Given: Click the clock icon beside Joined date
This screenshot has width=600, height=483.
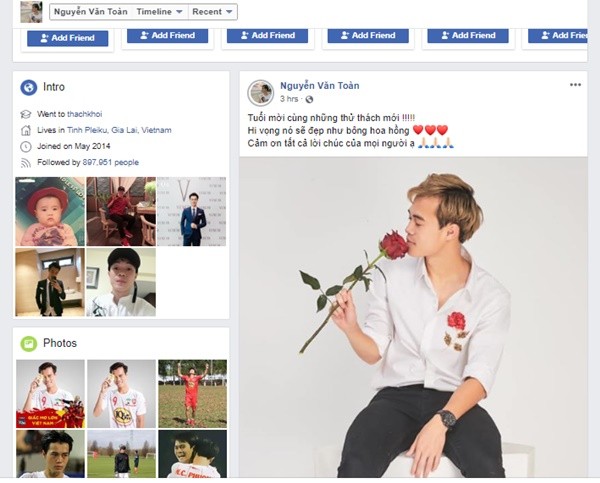Looking at the screenshot, I should coord(25,146).
